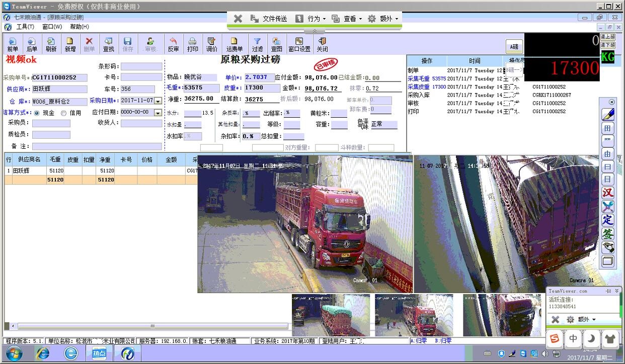Click the 定 icon in the side toolbar

click(608, 220)
